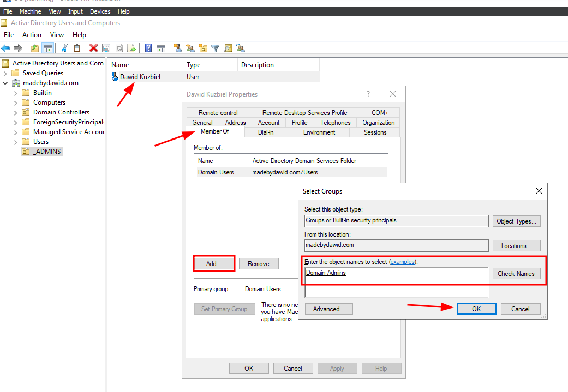Open the Action menu
The image size is (568, 392).
pyautogui.click(x=32, y=34)
